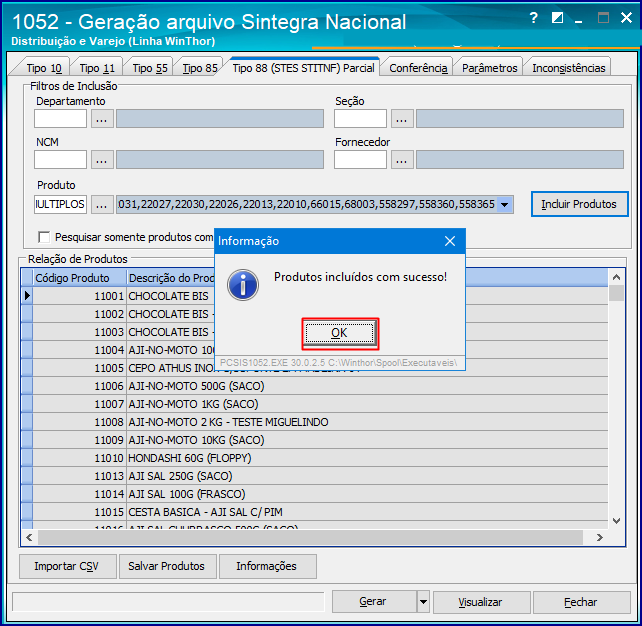Open Departamento lookup ellipsis button
Viewport: 642px width, 626px height.
pyautogui.click(x=102, y=119)
